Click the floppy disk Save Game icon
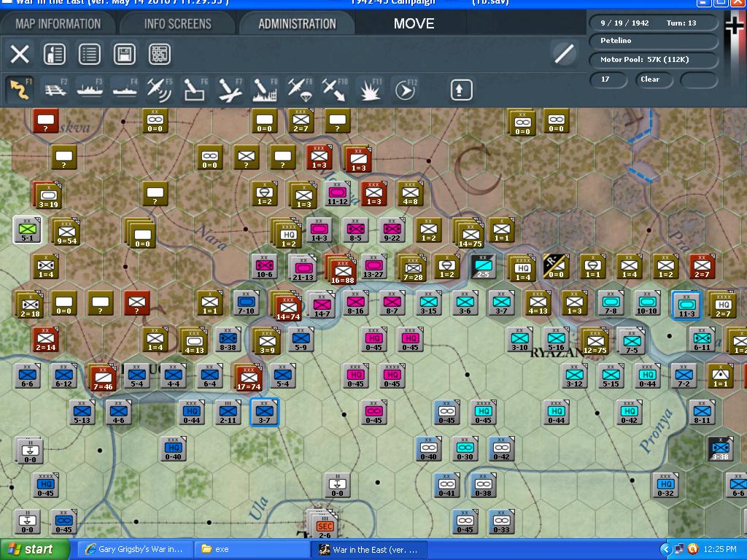The image size is (747, 560). 124,54
